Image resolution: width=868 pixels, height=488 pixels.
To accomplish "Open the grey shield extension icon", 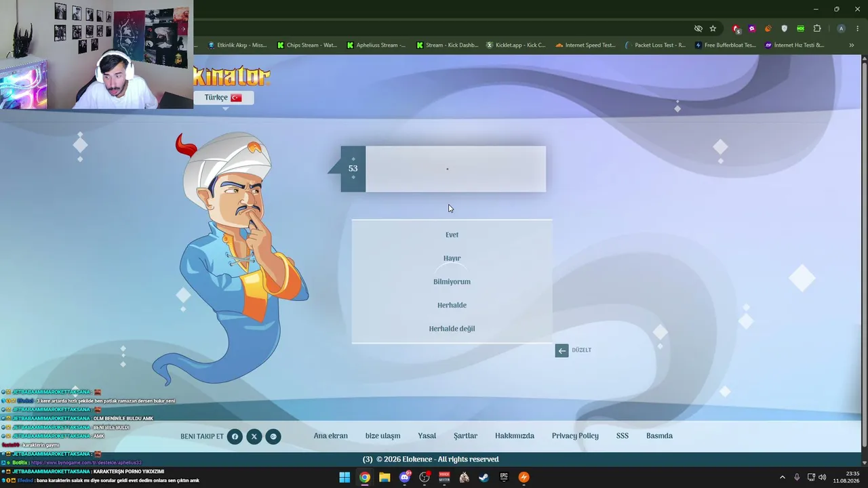I will [x=785, y=28].
